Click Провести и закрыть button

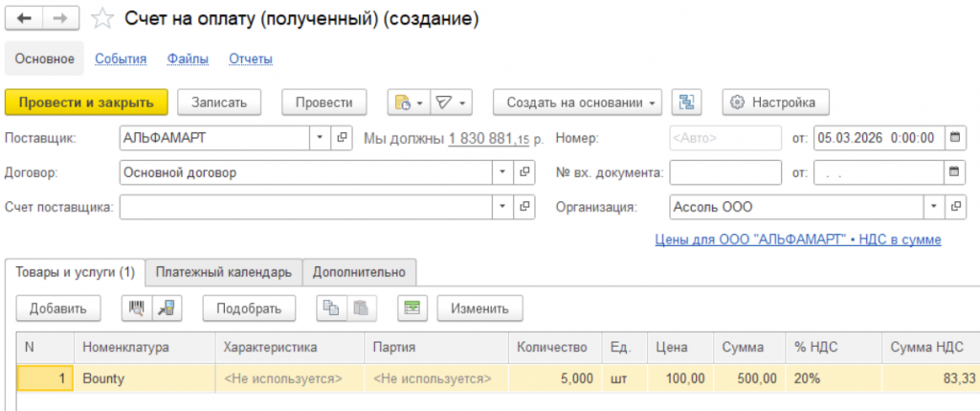point(86,103)
